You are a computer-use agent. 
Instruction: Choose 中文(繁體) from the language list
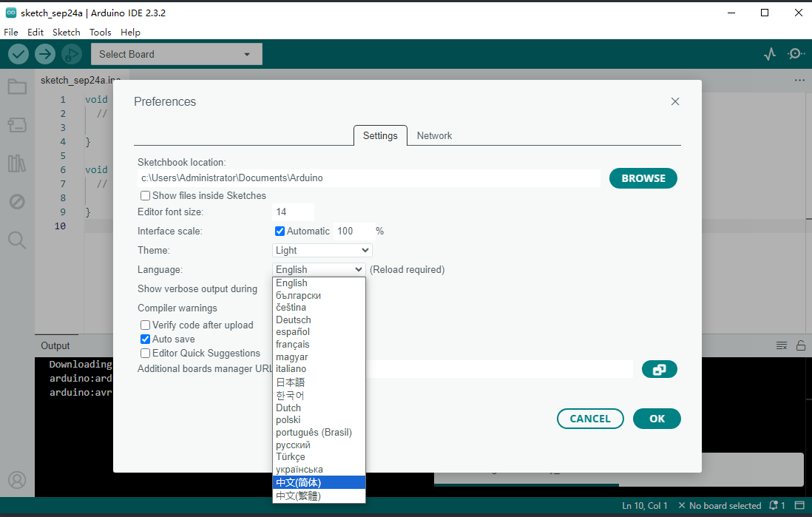coord(319,496)
